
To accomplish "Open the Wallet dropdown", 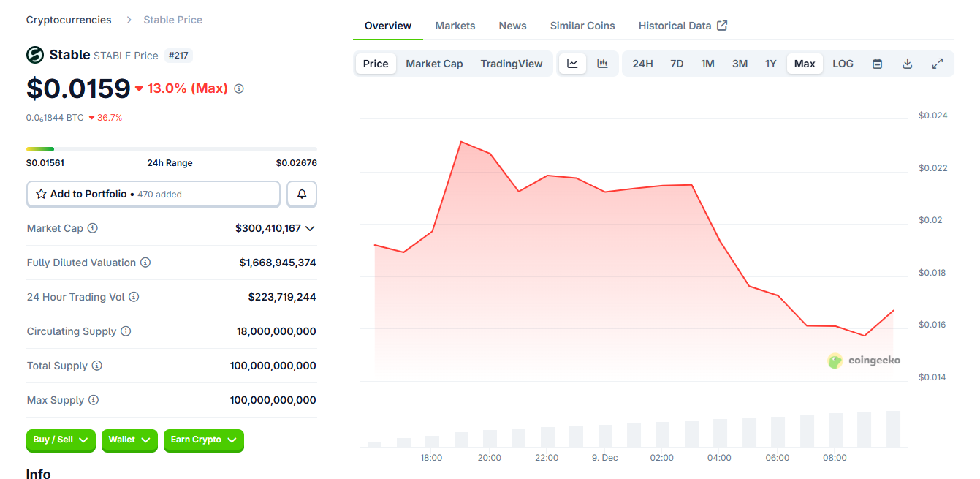I will [129, 440].
